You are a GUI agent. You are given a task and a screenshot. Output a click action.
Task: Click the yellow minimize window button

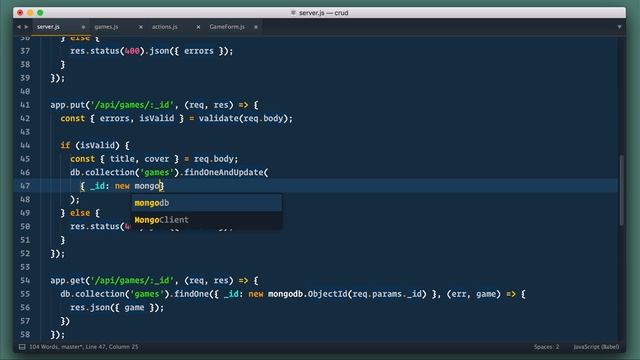coord(30,13)
